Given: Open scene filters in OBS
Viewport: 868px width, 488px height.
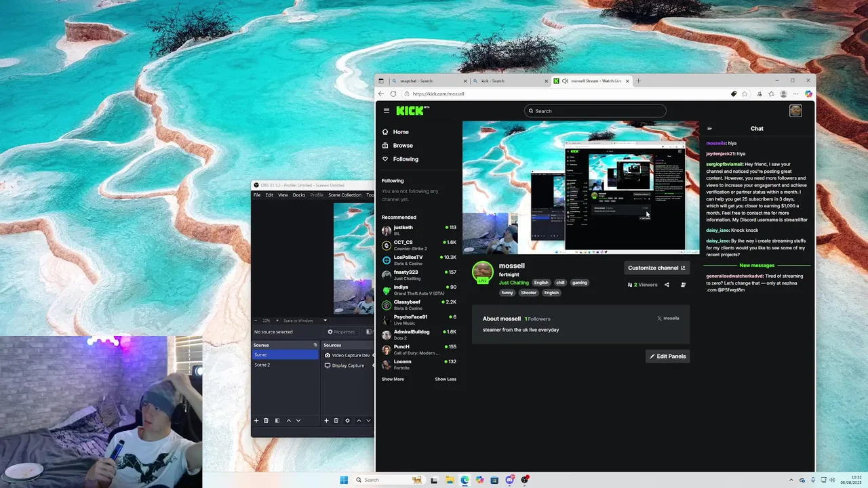Looking at the screenshot, I should coord(277,420).
